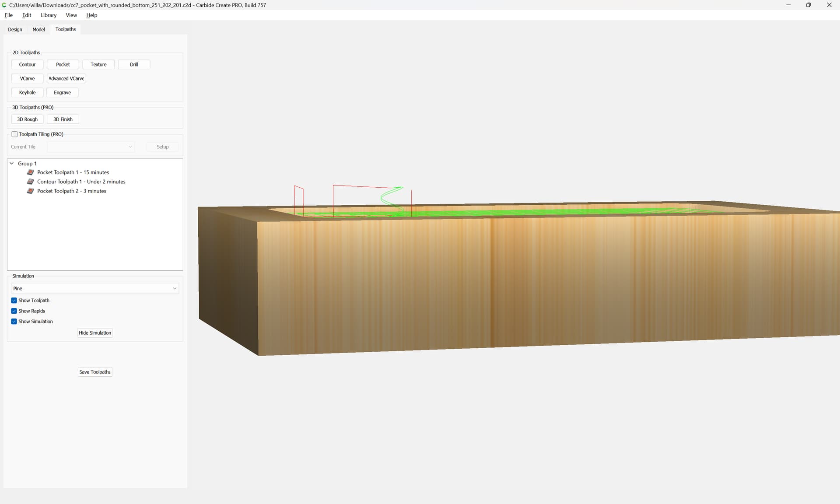Collapse the Group 1 tree node
Image resolution: width=840 pixels, height=504 pixels.
(x=12, y=164)
